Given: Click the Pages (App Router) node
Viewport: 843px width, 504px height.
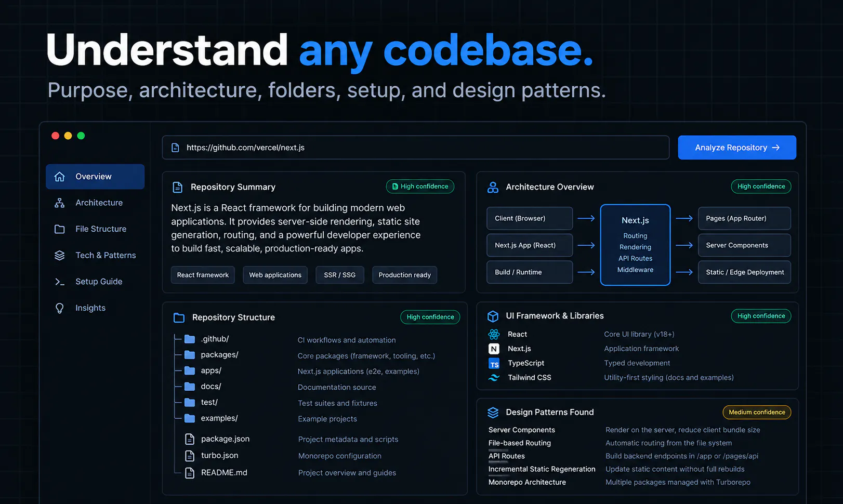Looking at the screenshot, I should 745,218.
